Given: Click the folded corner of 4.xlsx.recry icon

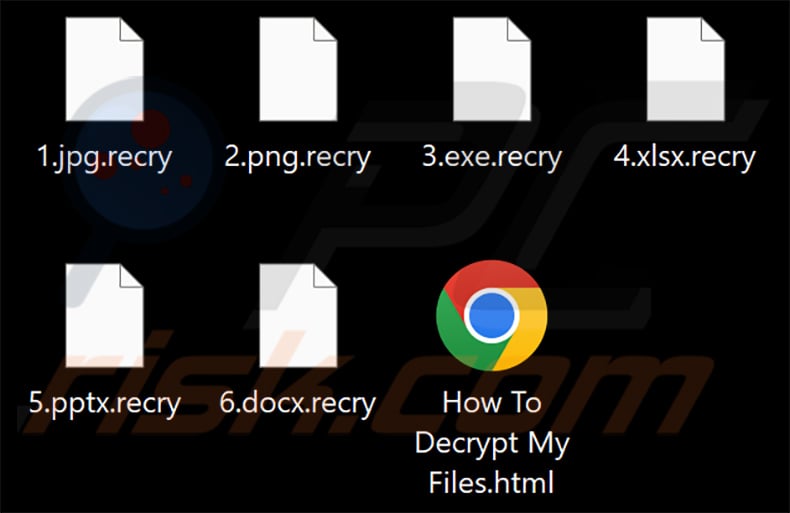Looking at the screenshot, I should click(x=712, y=29).
